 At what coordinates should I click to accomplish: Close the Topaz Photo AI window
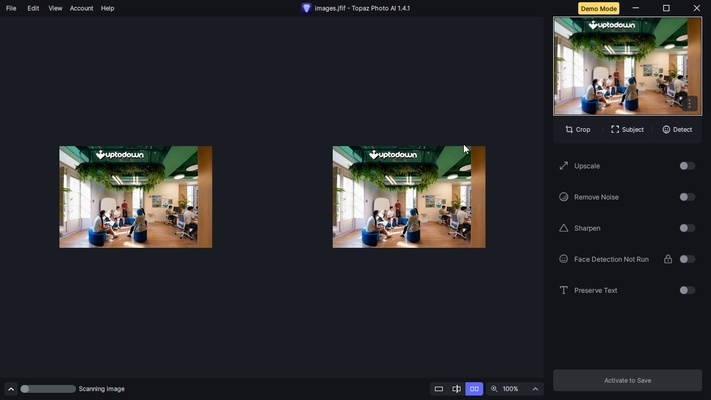click(x=696, y=8)
